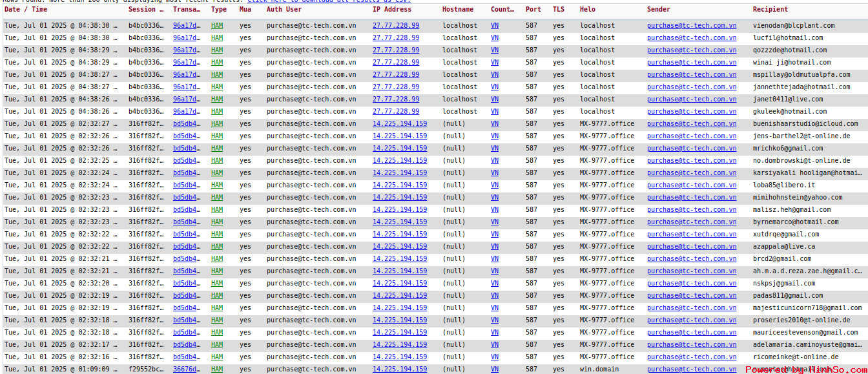Click recipient qozzzde@hotmail.com
Screen dimensions: 868x374
click(x=790, y=50)
